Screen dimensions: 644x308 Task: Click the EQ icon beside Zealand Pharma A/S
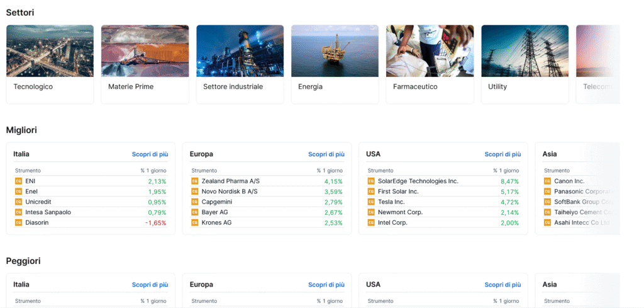(x=195, y=181)
